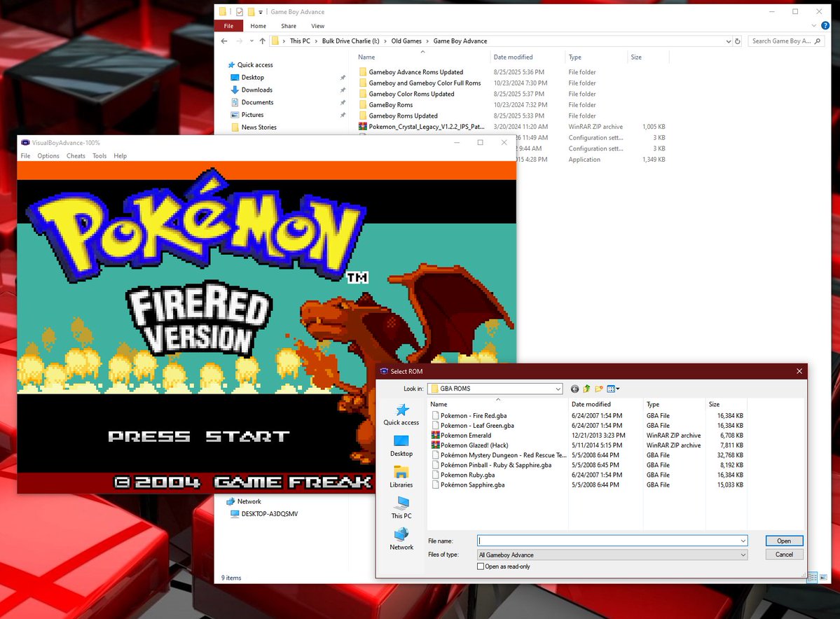Open the Cheats menu in VisualBoyAdvance

[x=75, y=155]
